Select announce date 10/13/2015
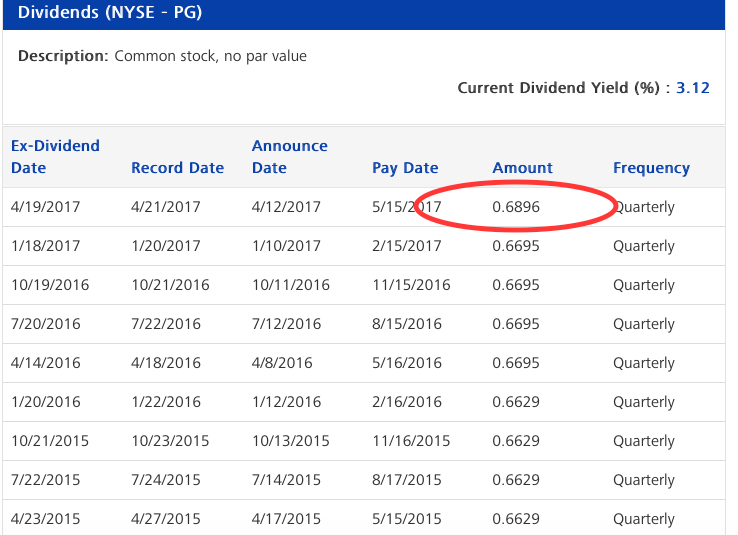This screenshot has width=738, height=535. click(x=291, y=441)
